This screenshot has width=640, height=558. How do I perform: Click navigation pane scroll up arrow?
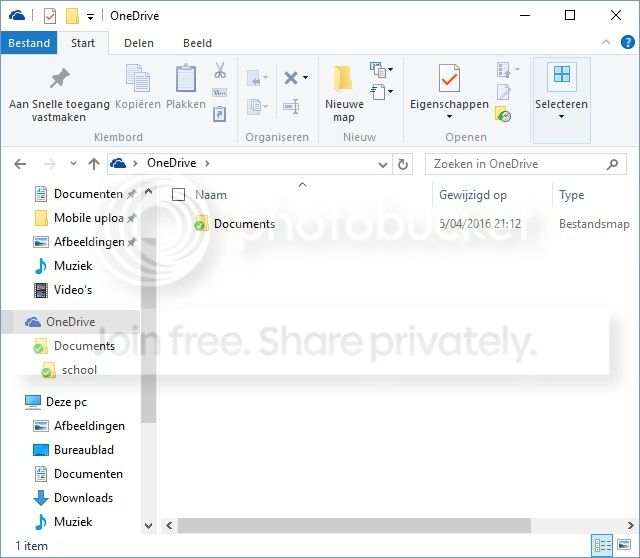point(149,191)
